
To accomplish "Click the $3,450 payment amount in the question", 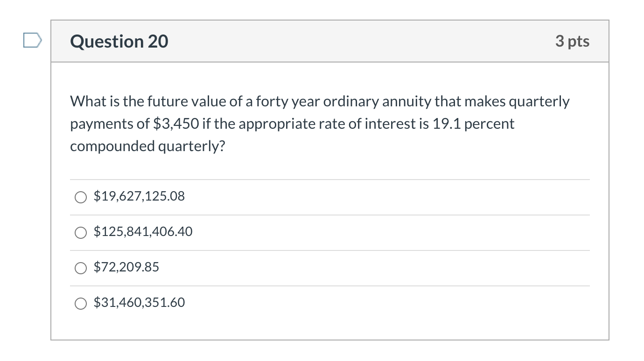I will point(176,124).
